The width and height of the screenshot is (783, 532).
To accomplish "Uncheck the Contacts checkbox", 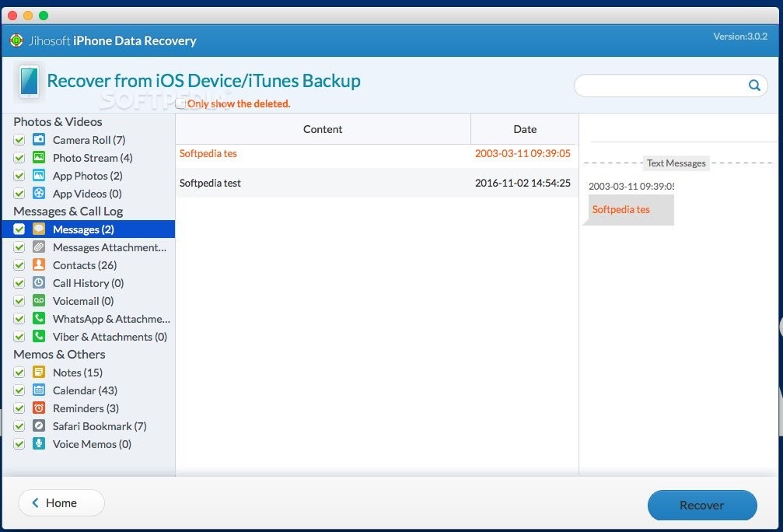I will [19, 265].
